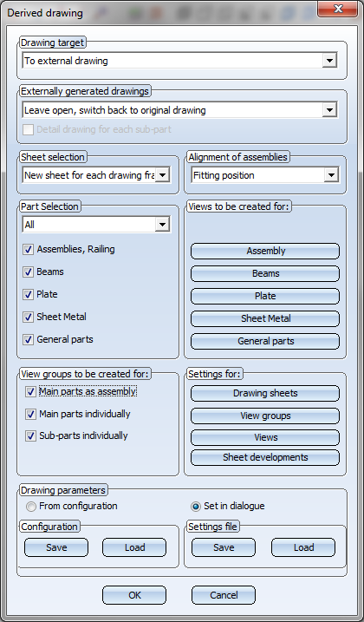
Task: Save the Settings file
Action: (x=224, y=547)
